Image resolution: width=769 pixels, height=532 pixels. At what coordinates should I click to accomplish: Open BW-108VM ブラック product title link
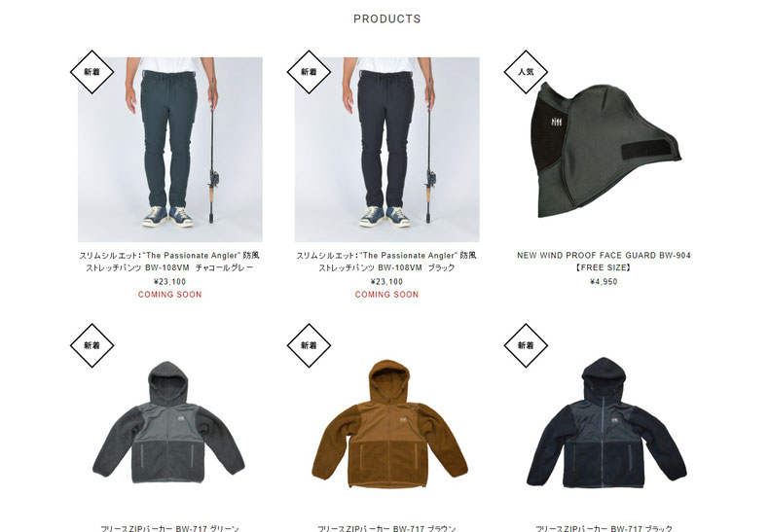pyautogui.click(x=386, y=262)
